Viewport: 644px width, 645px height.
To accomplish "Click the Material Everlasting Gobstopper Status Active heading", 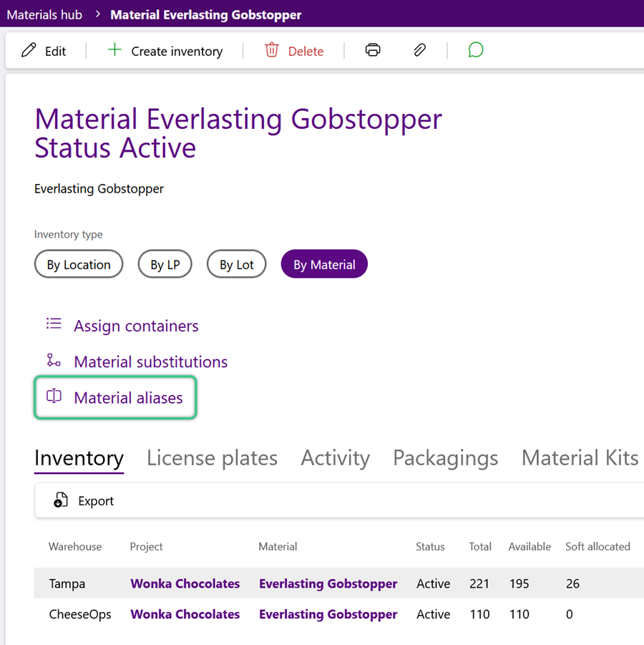I will pyautogui.click(x=238, y=133).
